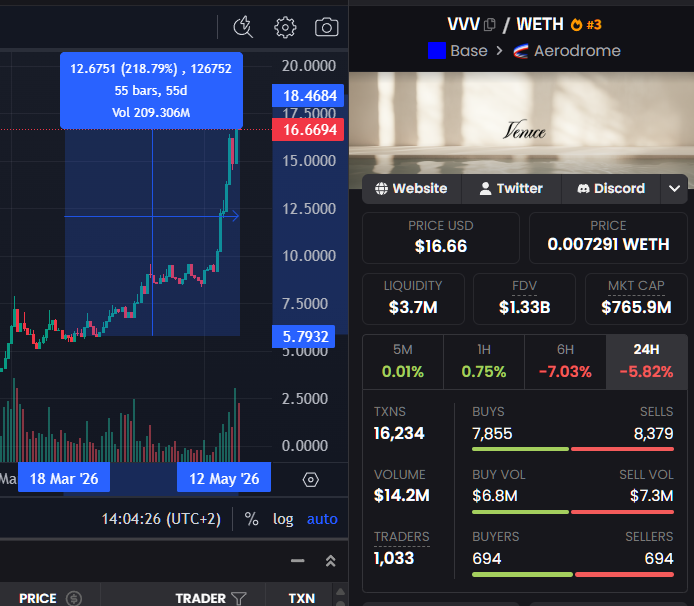Click the PRICE 0.007291 WETH box
Viewport: 694px width, 606px height.
(608, 238)
